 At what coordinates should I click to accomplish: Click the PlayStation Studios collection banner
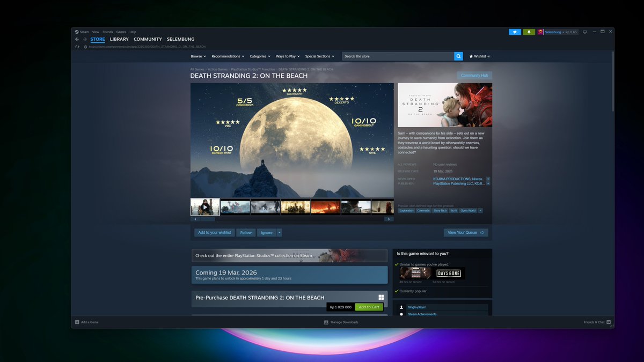point(289,256)
